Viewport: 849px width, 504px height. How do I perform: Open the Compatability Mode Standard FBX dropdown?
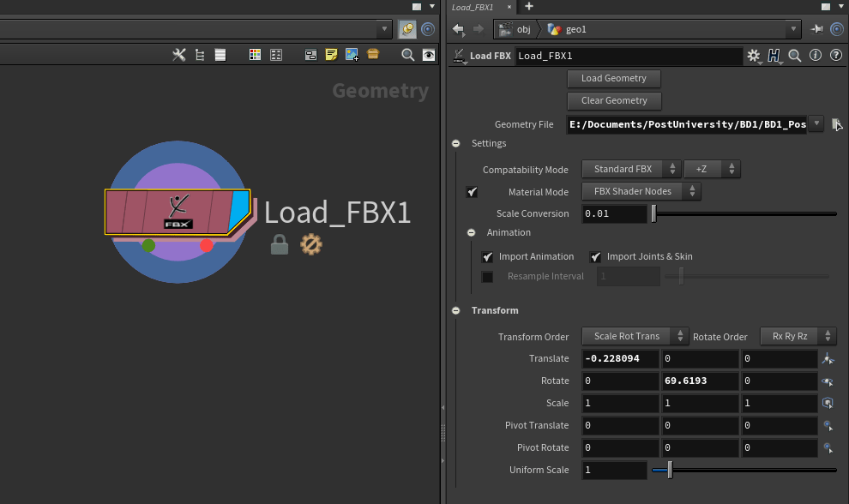(x=631, y=170)
